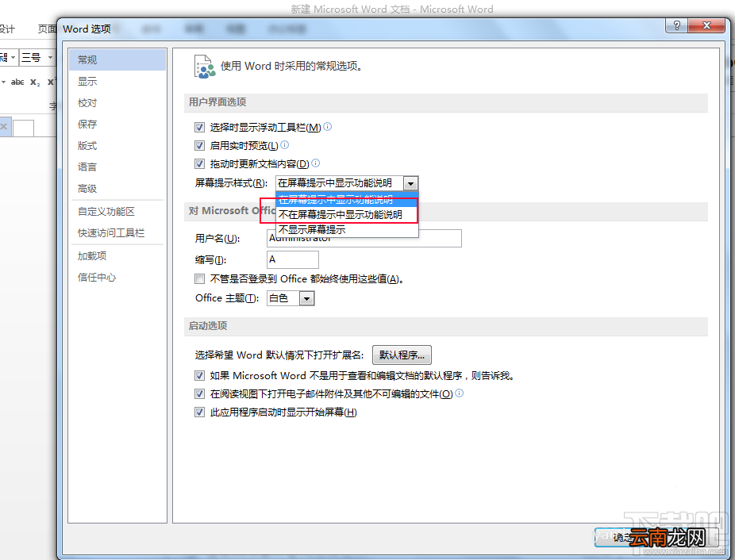Click info icon next to 拖动时更新文档内容
The width and height of the screenshot is (735, 560).
pos(315,163)
